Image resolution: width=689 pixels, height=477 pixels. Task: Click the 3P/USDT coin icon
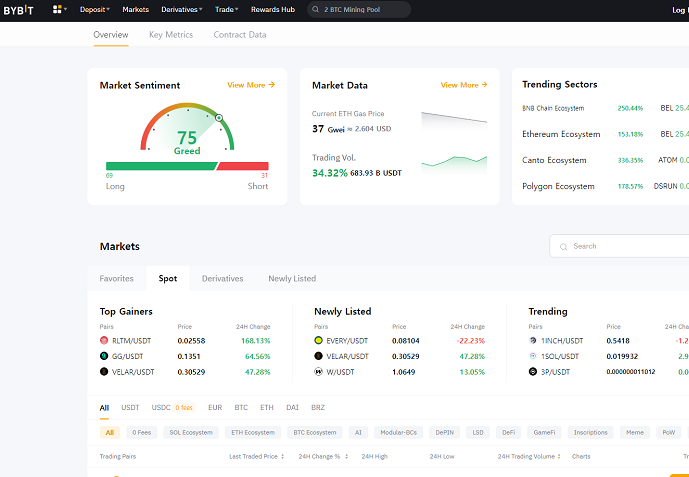point(533,372)
